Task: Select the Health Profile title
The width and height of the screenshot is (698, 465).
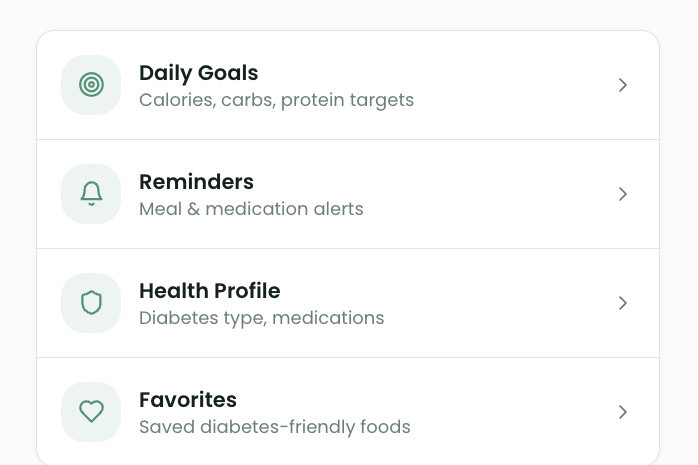Action: pos(210,291)
